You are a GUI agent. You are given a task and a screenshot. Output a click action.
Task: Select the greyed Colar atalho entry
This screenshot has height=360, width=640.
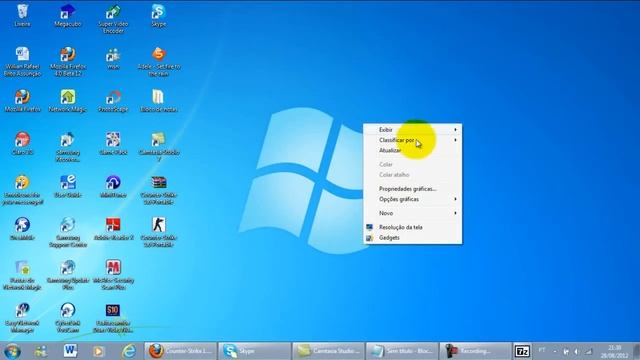pyautogui.click(x=413, y=175)
